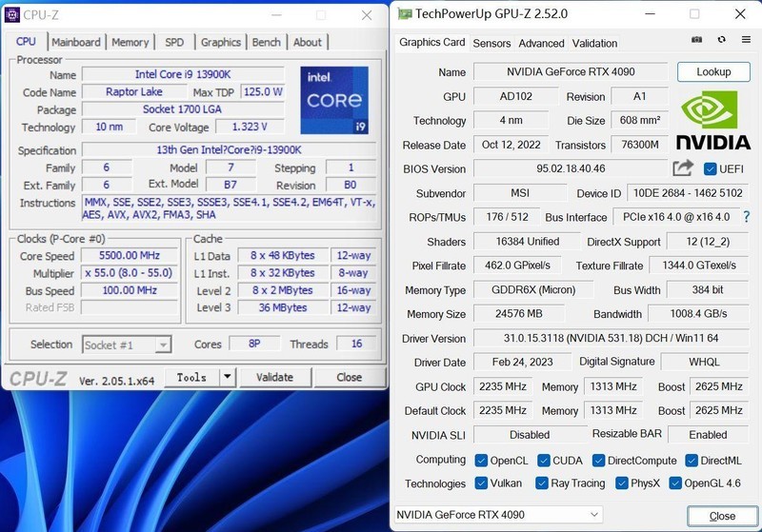Click the GPU-Z screenshot camera icon
Viewport: 762px width, 532px height.
696,40
